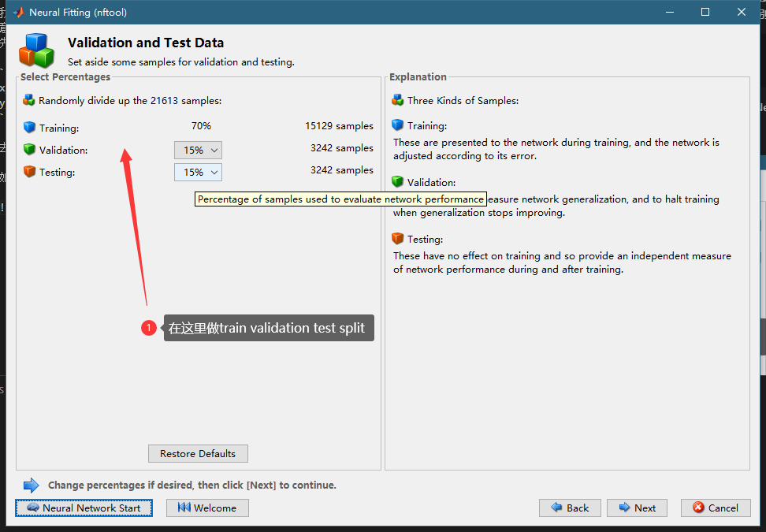Go Back to the previous step

570,508
